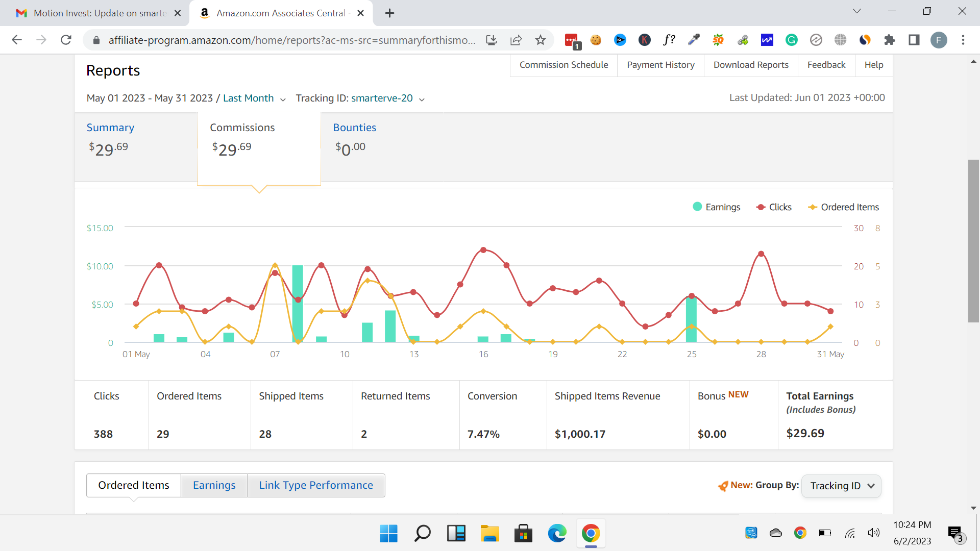Open the cookie extension icon

(x=596, y=40)
